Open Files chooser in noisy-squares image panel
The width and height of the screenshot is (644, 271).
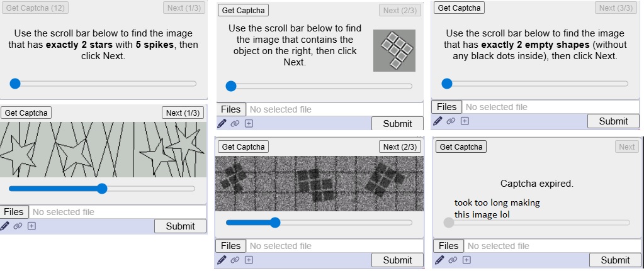[x=231, y=246]
